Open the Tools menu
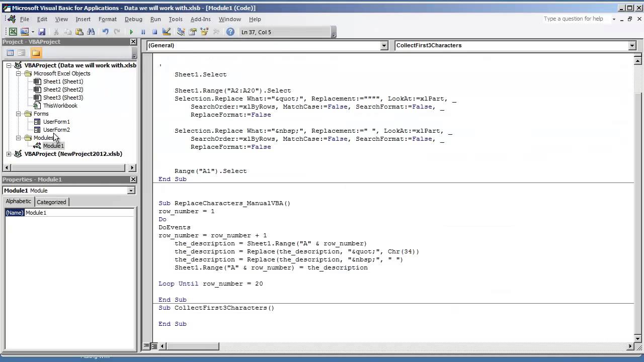Viewport: 644px width, 362px height. click(x=176, y=19)
